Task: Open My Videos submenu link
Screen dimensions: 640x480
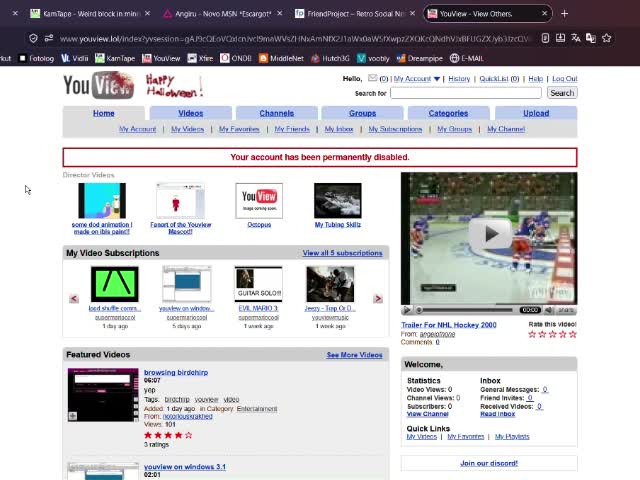Action: coord(187,129)
